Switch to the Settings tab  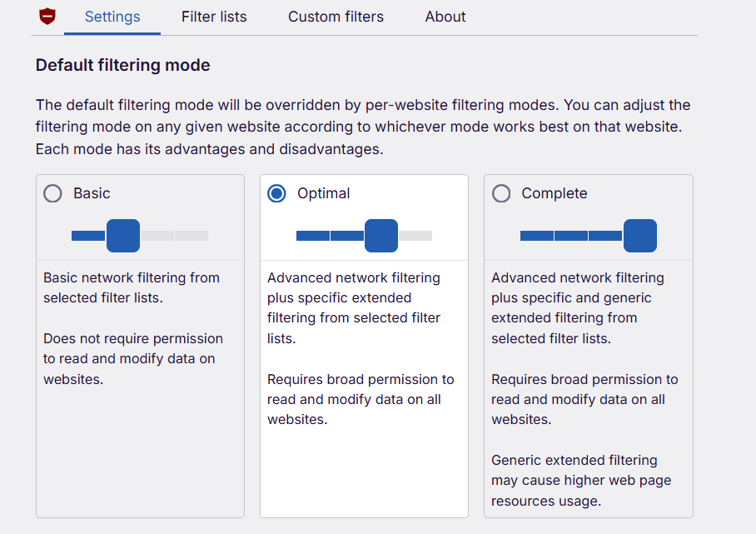coord(112,17)
